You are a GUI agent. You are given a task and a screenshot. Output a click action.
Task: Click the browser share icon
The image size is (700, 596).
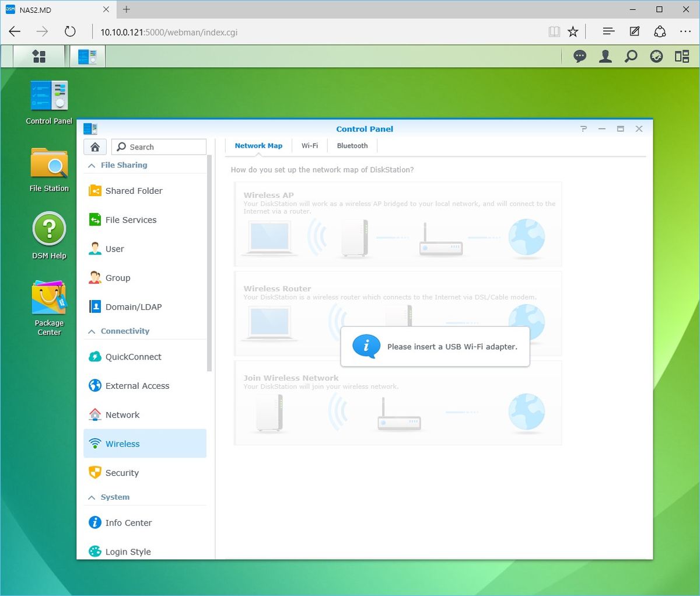click(x=660, y=32)
